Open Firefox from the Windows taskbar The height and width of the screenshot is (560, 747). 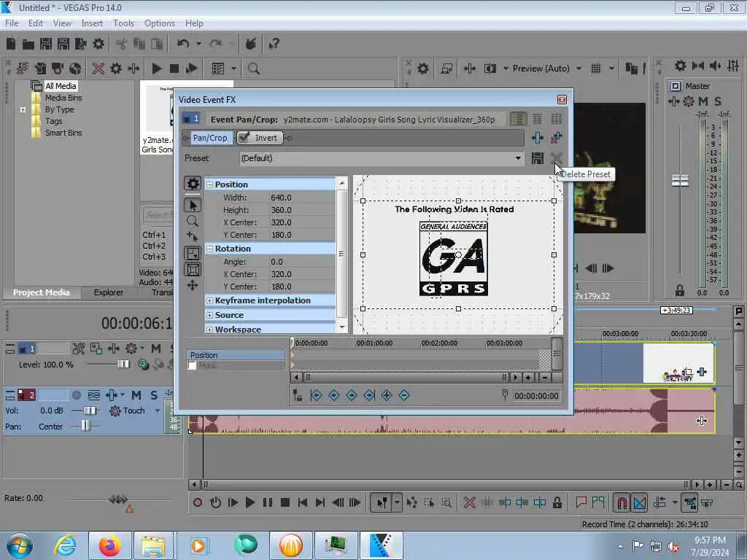[110, 545]
